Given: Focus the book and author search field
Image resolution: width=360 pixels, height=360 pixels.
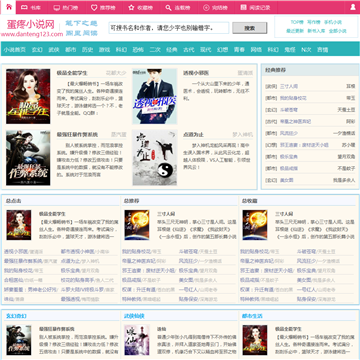Looking at the screenshot, I should 169,28.
